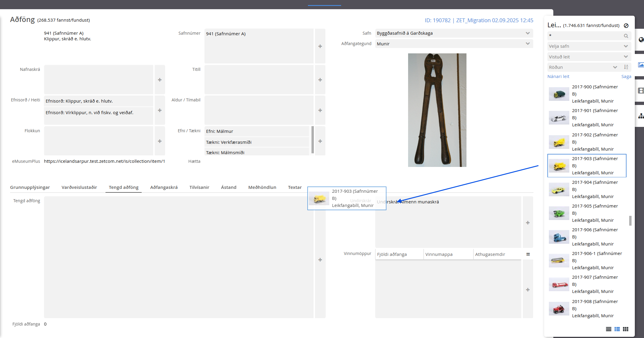
Task: Switch to the Varðveislustaðir tab
Action: [x=79, y=187]
